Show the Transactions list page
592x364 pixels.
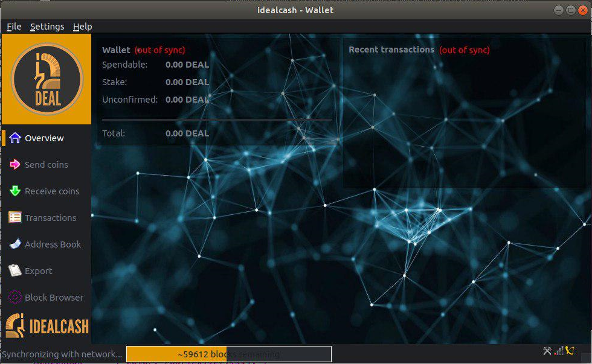pyautogui.click(x=42, y=218)
